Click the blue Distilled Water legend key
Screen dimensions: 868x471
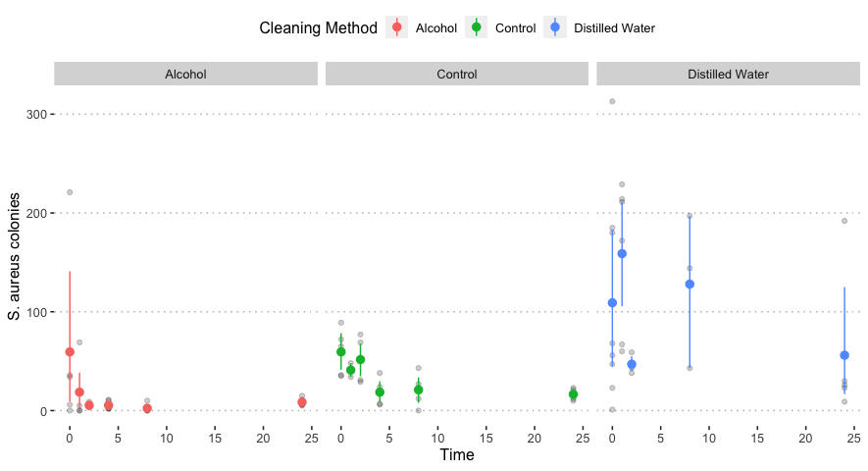tap(555, 28)
